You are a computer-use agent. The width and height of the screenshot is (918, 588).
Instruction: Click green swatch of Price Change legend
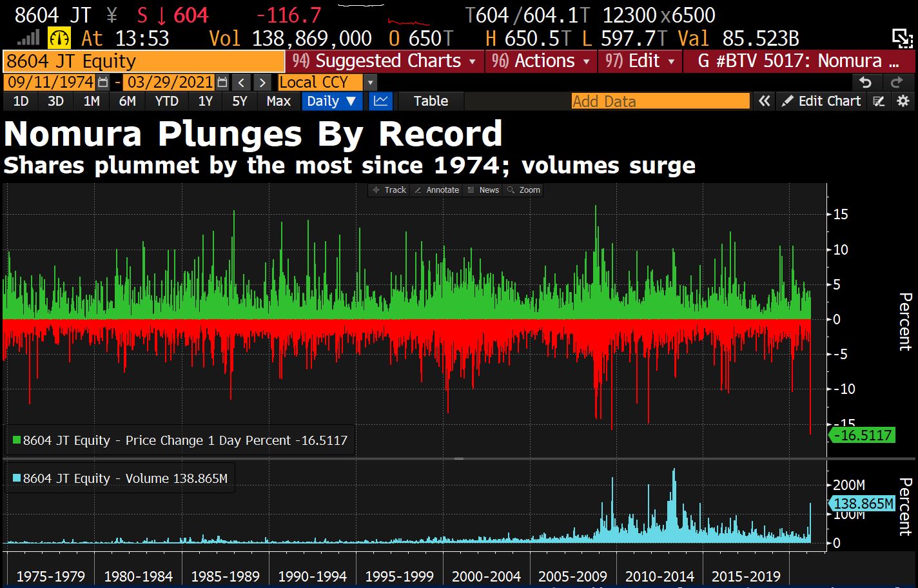pos(17,440)
